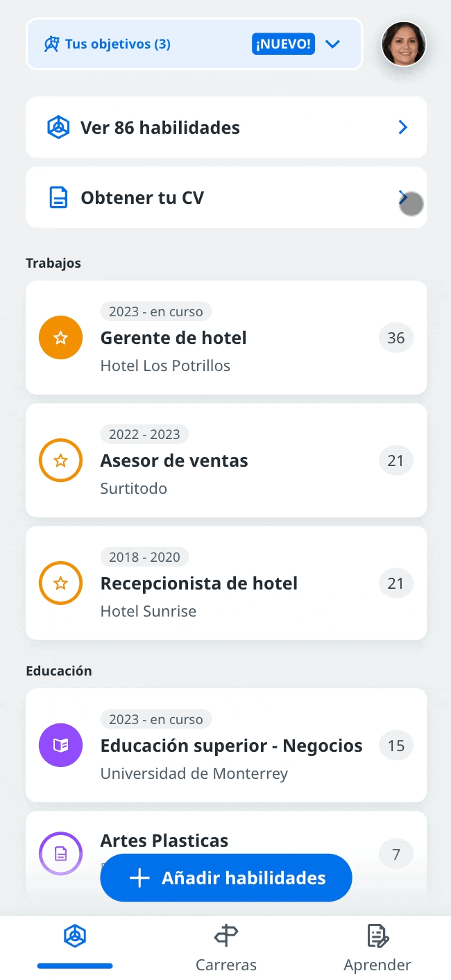Screen dimensions: 451x980
Task: Click the skills hexagon icon beside Ver 86 habilidades
Action: tap(58, 128)
